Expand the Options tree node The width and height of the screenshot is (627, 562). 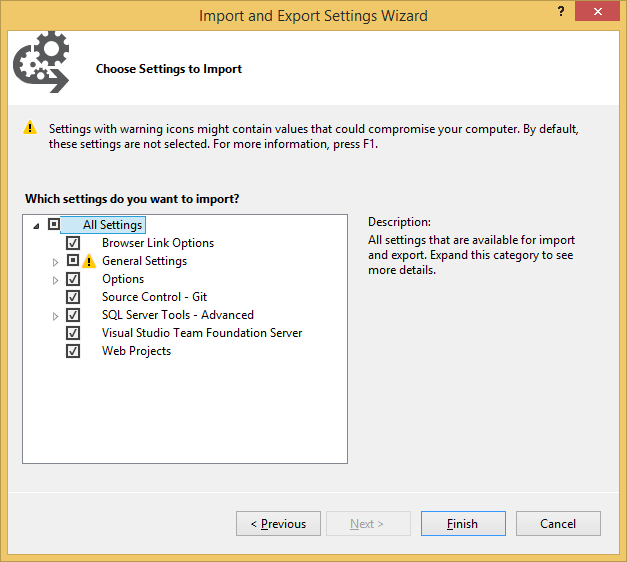click(56, 280)
